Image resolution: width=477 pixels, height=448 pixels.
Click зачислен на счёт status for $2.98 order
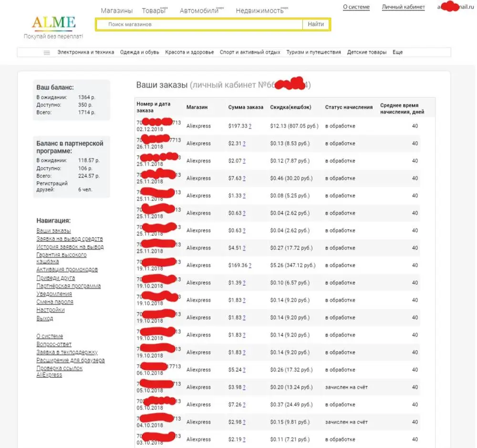[x=346, y=422]
